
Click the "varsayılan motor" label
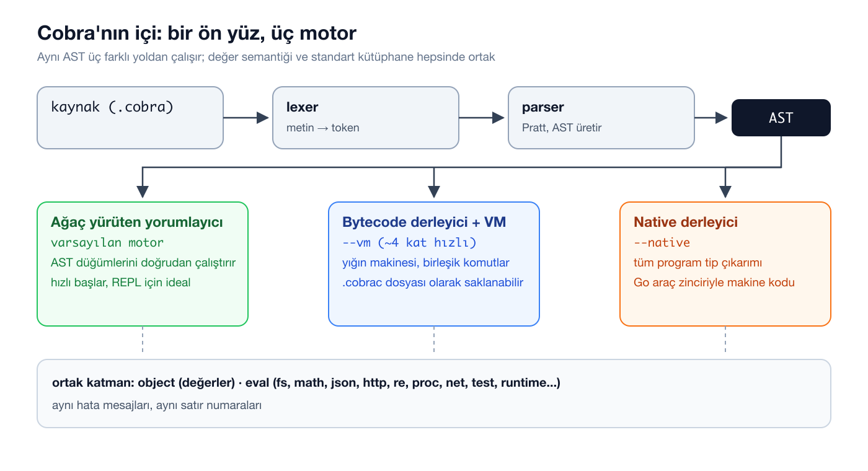[x=107, y=242]
